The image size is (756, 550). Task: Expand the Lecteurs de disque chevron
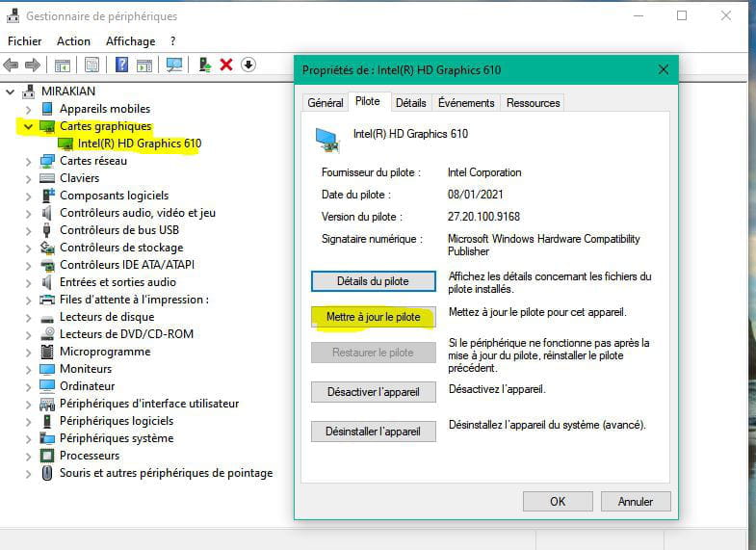point(29,318)
